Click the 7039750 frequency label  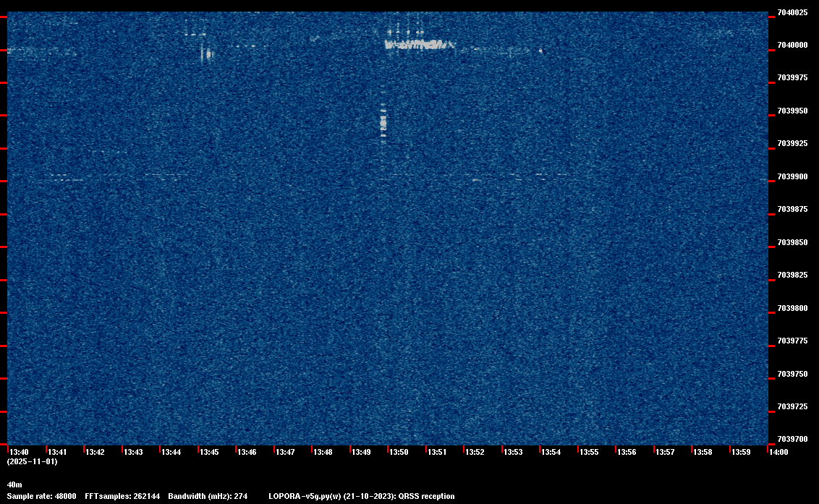[792, 374]
